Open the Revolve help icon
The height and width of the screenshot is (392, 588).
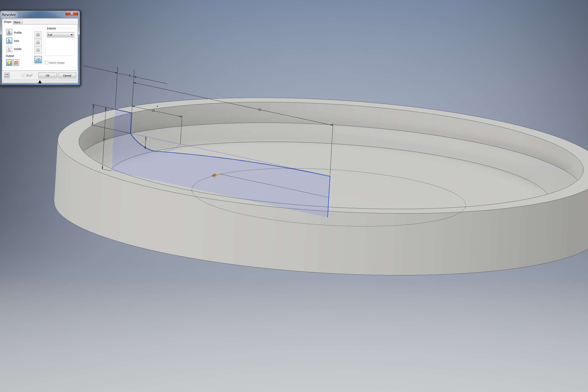[x=7, y=75]
